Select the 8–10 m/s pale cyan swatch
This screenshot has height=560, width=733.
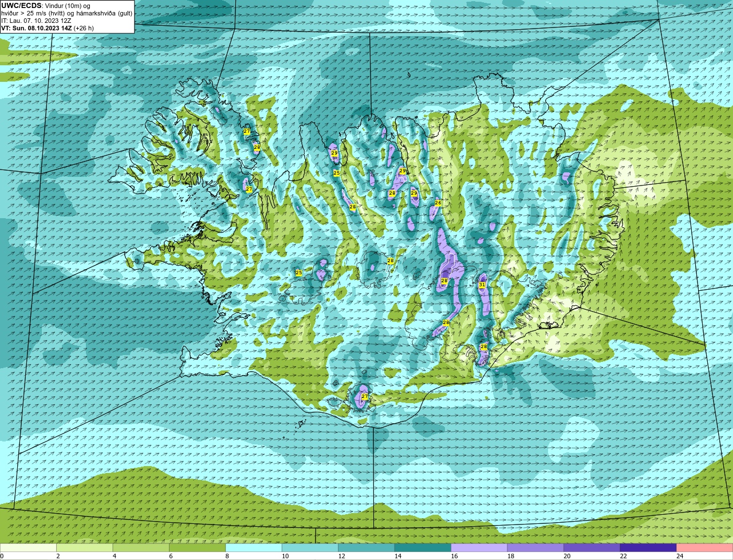click(x=254, y=547)
